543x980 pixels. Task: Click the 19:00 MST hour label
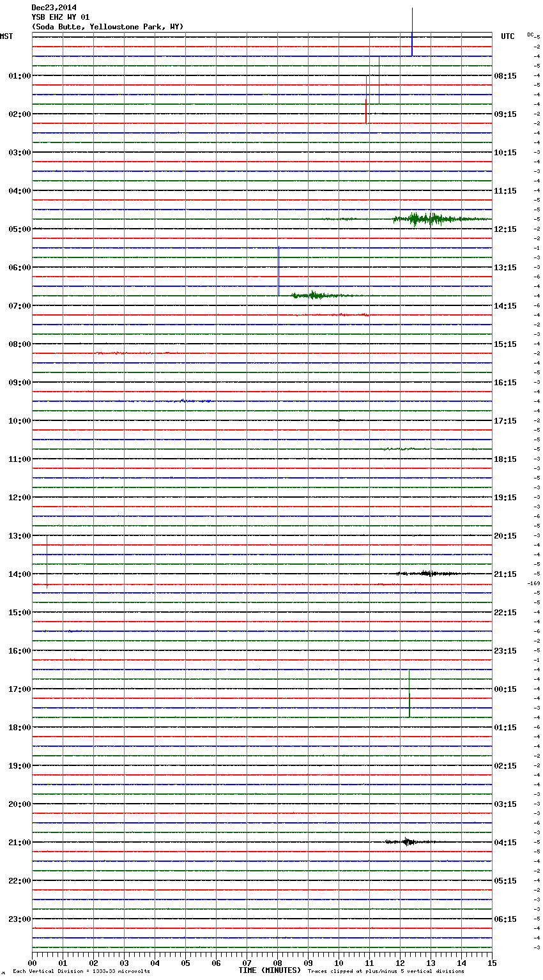click(x=20, y=766)
